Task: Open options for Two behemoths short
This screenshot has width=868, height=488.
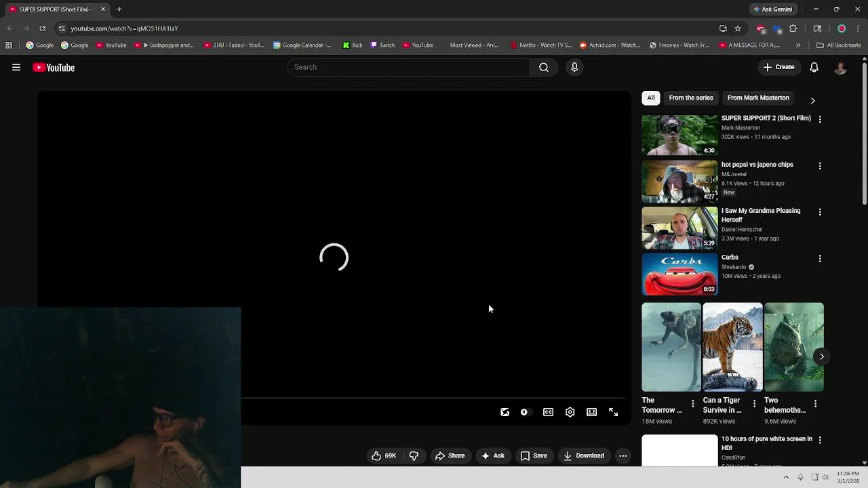Action: point(815,404)
